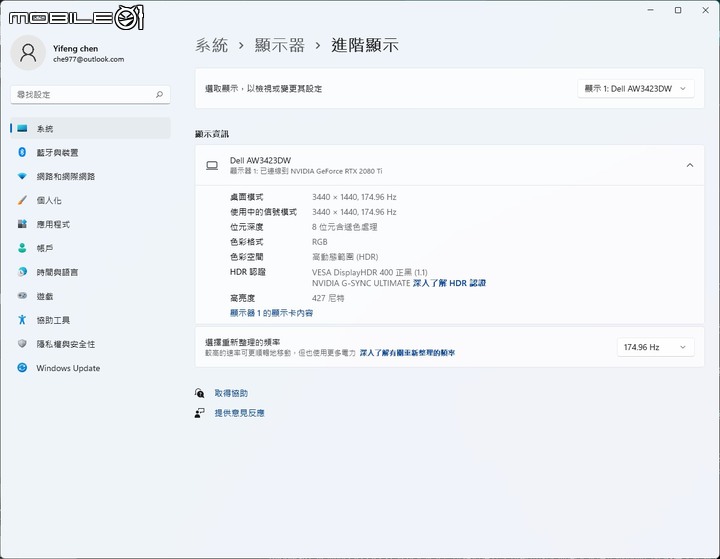Click the accessibility icon for 協助工具
This screenshot has width=720, height=559.
pos(22,320)
